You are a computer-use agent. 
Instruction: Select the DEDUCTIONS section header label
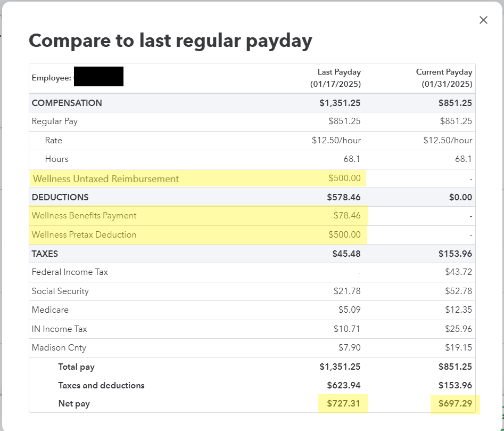(60, 197)
